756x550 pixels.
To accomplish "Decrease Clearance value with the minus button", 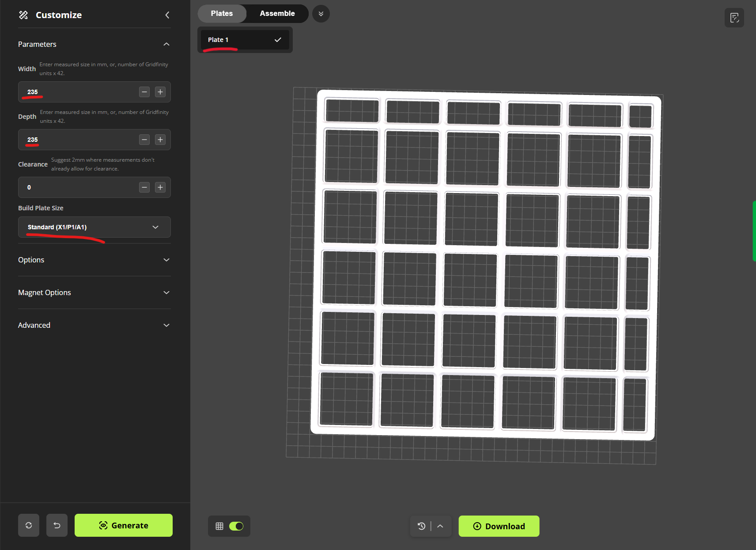I will (144, 187).
